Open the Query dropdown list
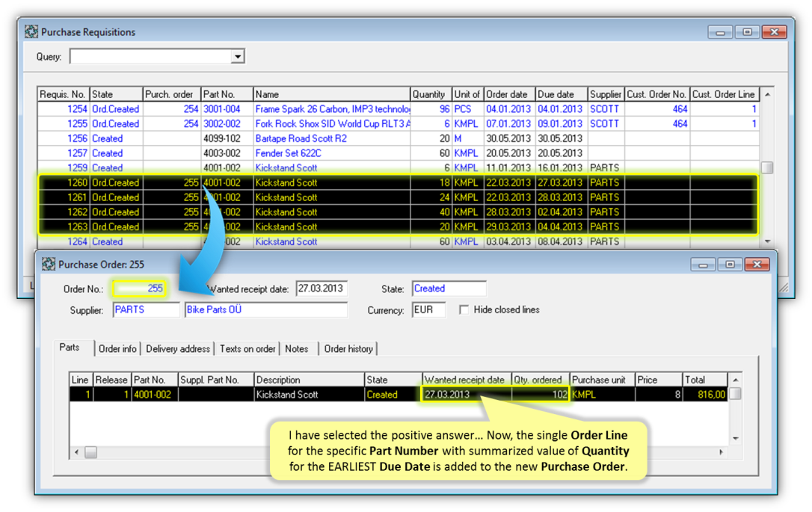Screen dimensions: 812x512 tap(238, 57)
